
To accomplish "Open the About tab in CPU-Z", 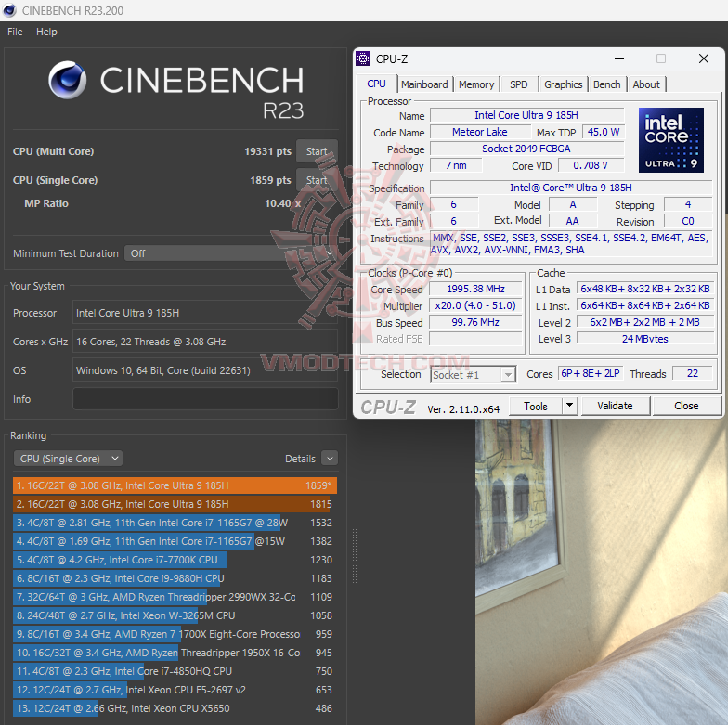I will (646, 84).
